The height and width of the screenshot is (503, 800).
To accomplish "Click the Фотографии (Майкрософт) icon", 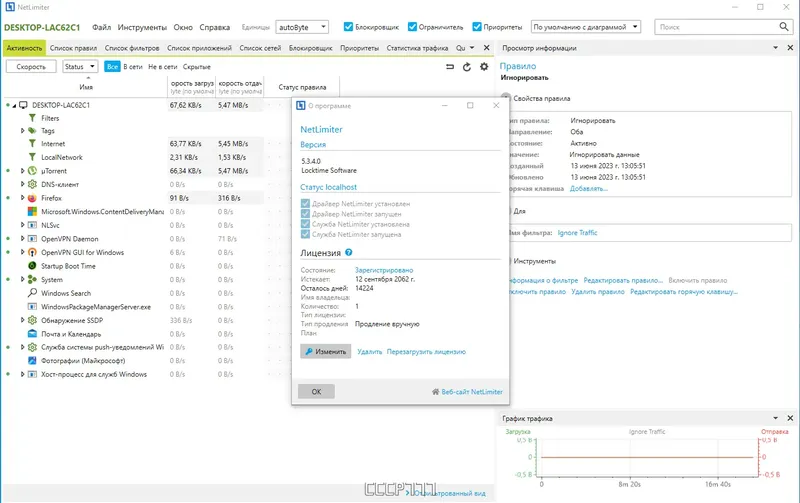I will pyautogui.click(x=32, y=361).
